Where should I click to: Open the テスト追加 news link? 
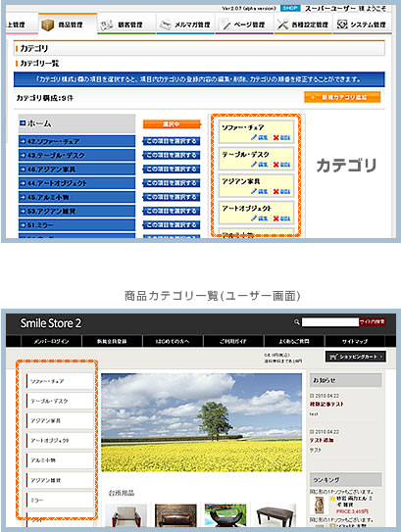pos(322,440)
